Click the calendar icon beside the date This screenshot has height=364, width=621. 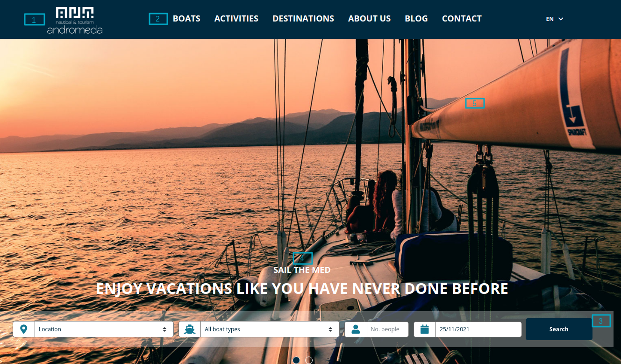pyautogui.click(x=424, y=329)
